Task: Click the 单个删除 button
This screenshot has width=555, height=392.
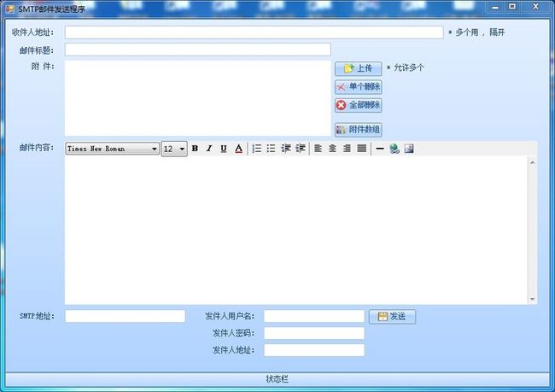Action: pos(359,87)
